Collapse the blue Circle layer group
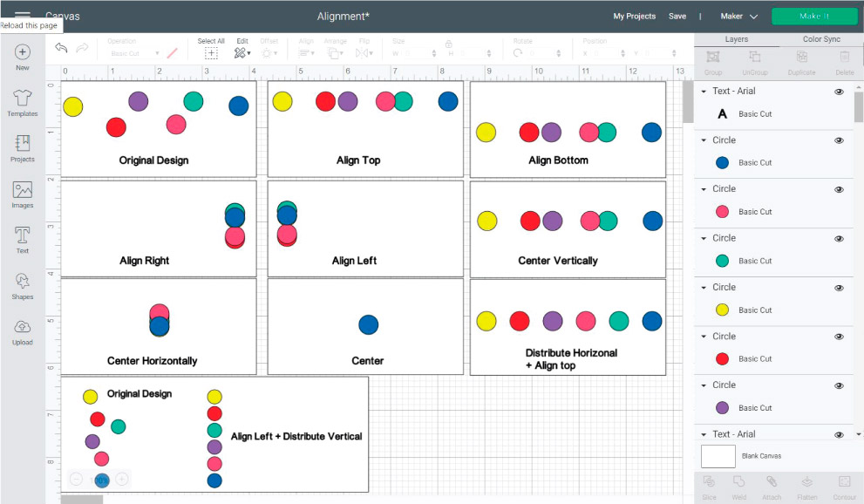 click(x=704, y=140)
